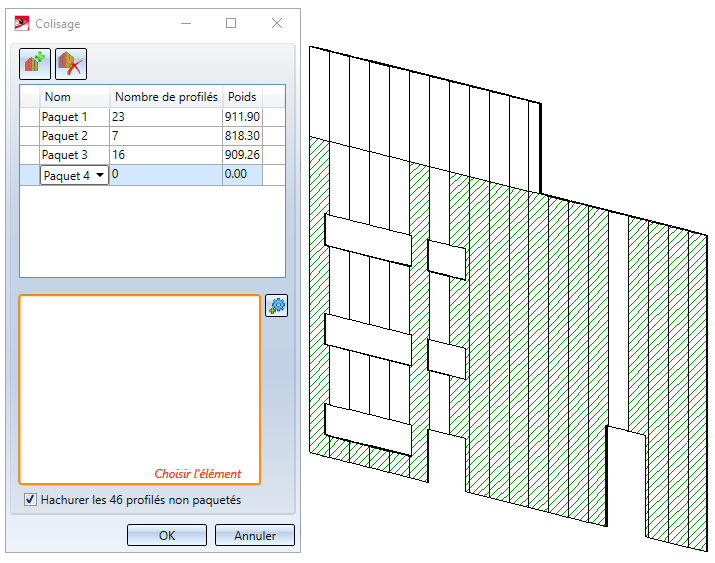Select the Paquet 2 row name

pos(75,136)
